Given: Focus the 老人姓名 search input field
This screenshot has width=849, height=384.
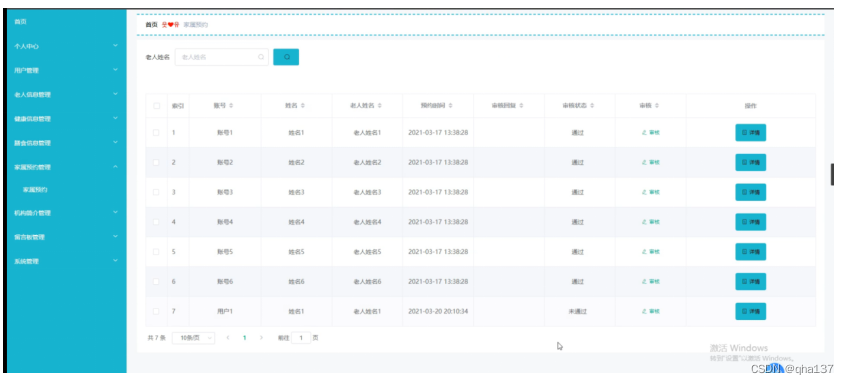Looking at the screenshot, I should [x=221, y=57].
